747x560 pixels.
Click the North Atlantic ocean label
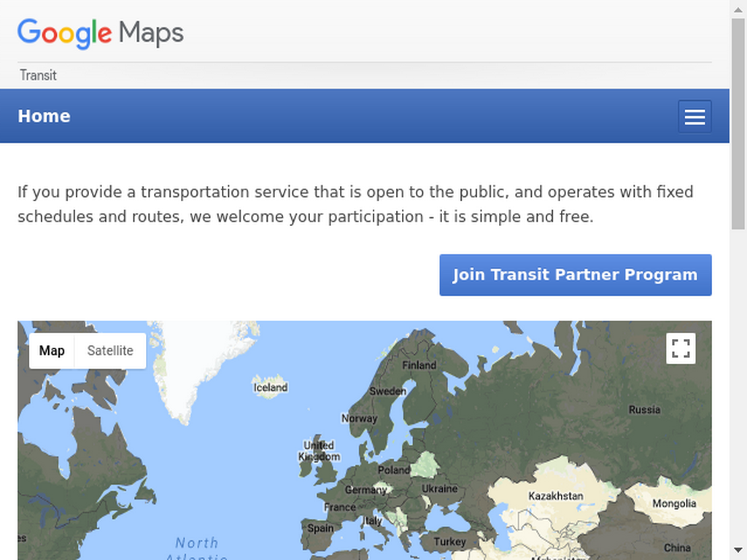point(197,549)
